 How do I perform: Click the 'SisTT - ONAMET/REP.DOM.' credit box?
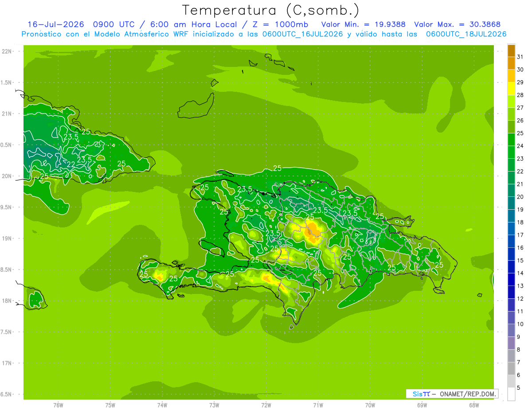click(452, 394)
